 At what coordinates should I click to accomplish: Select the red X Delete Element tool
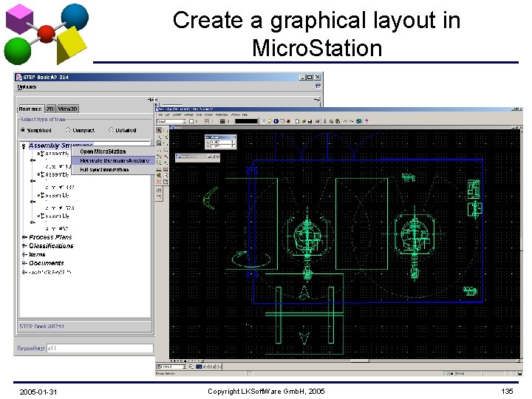click(159, 182)
